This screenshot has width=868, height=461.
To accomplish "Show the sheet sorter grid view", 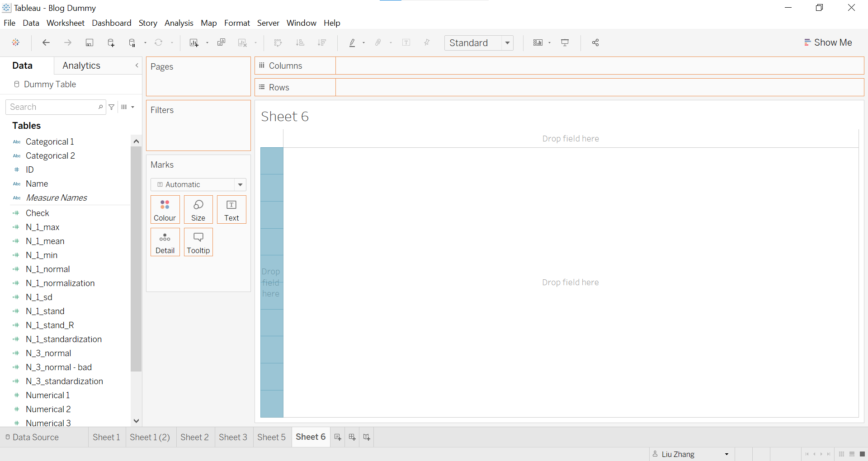I will point(841,454).
